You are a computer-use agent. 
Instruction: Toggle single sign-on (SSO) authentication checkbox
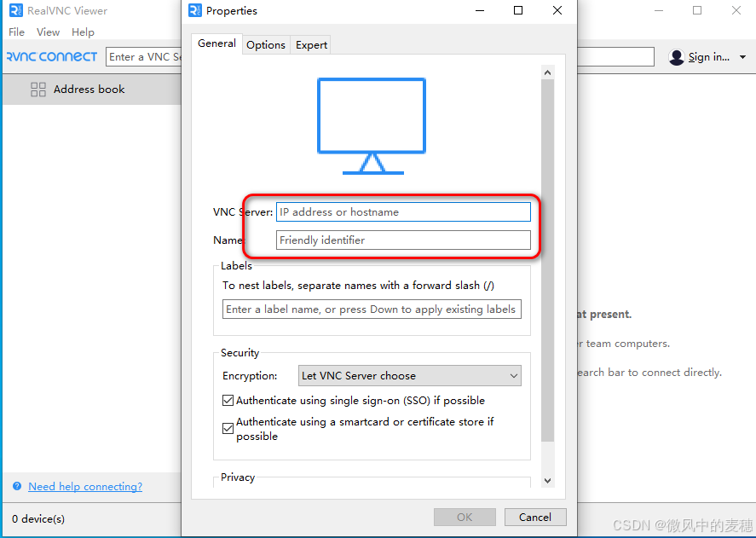tap(228, 400)
